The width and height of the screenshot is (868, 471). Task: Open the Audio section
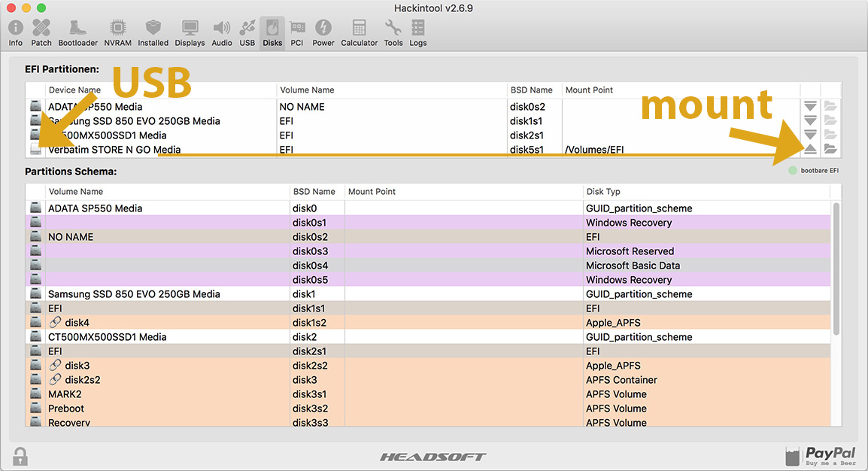click(221, 33)
